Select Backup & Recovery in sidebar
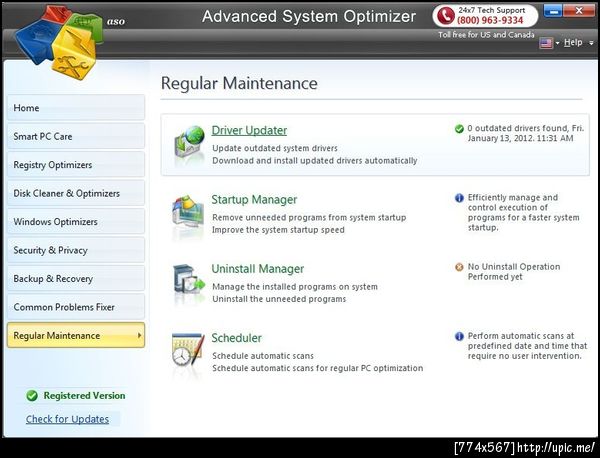The image size is (600, 458). pos(76,279)
